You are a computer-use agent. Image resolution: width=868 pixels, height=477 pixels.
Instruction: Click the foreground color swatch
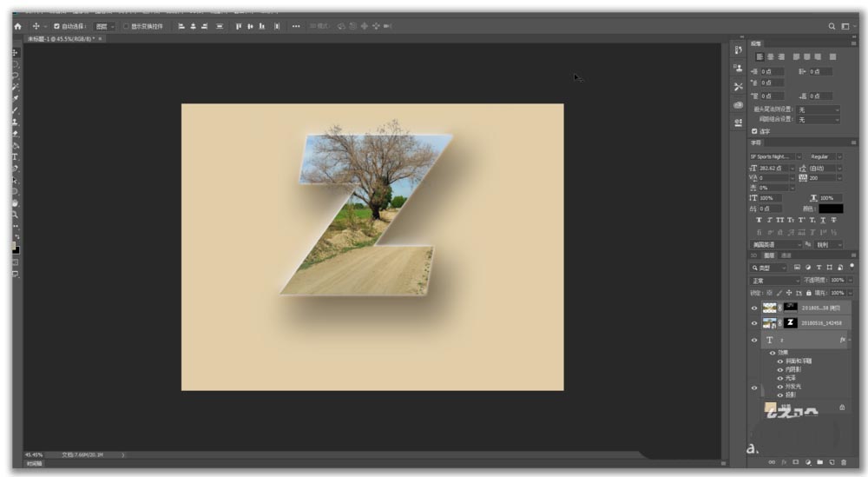(x=14, y=246)
